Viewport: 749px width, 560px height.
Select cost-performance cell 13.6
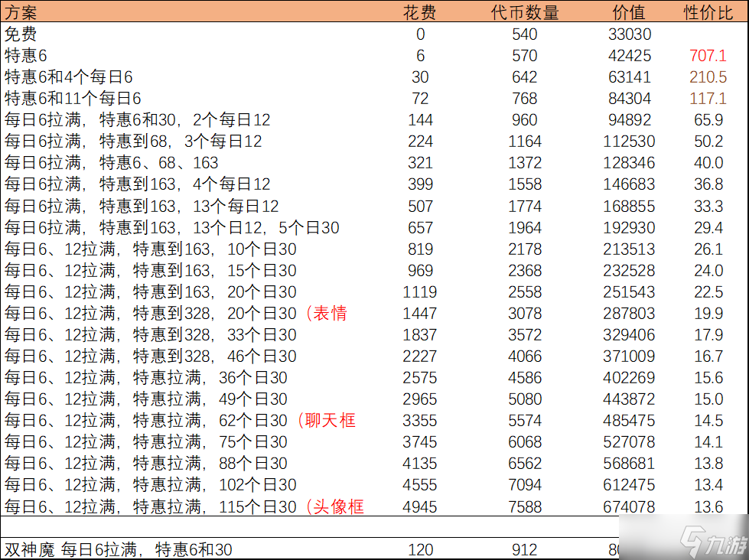click(x=708, y=506)
